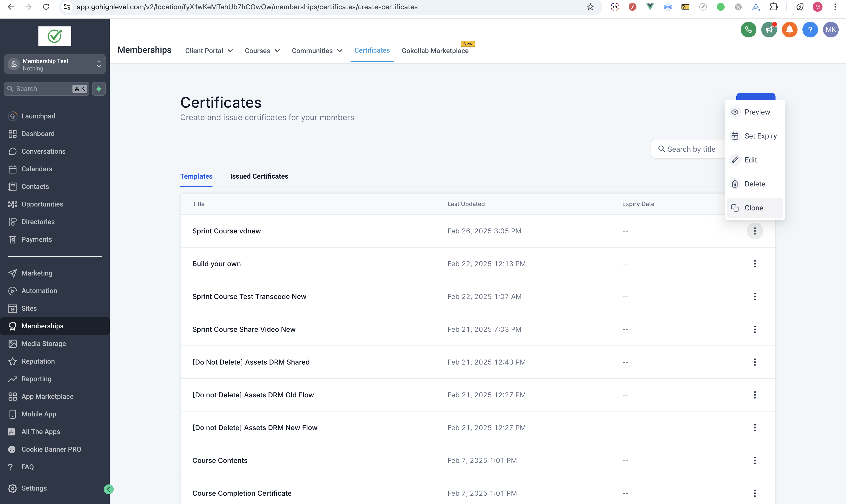Click the blue help question mark icon
Viewport: 846px width, 504px height.
point(810,30)
